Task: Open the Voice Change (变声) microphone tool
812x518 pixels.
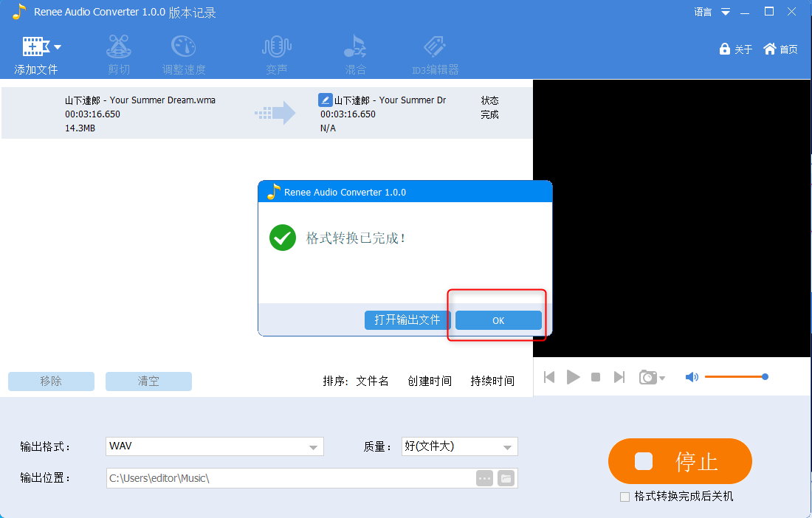Action: tap(277, 55)
